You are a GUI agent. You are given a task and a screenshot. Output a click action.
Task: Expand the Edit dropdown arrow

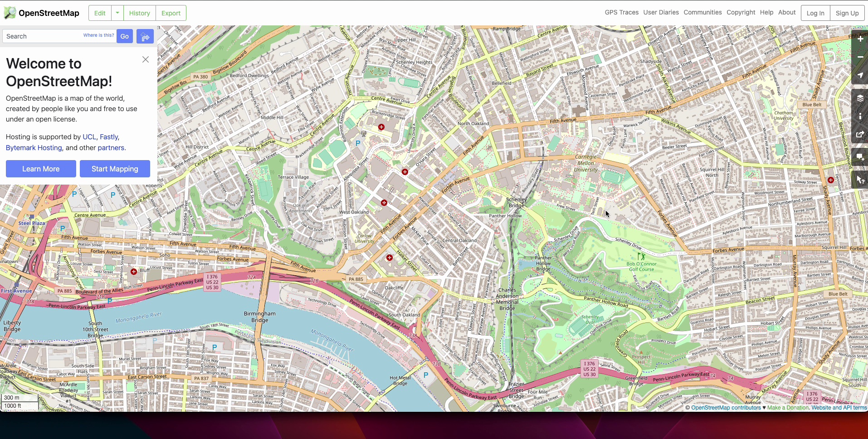point(117,13)
